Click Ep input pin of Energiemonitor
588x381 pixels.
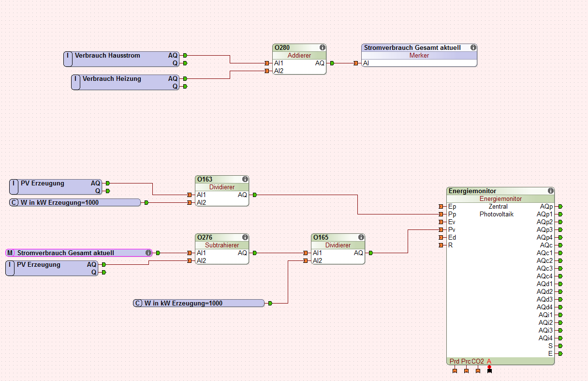(x=441, y=206)
